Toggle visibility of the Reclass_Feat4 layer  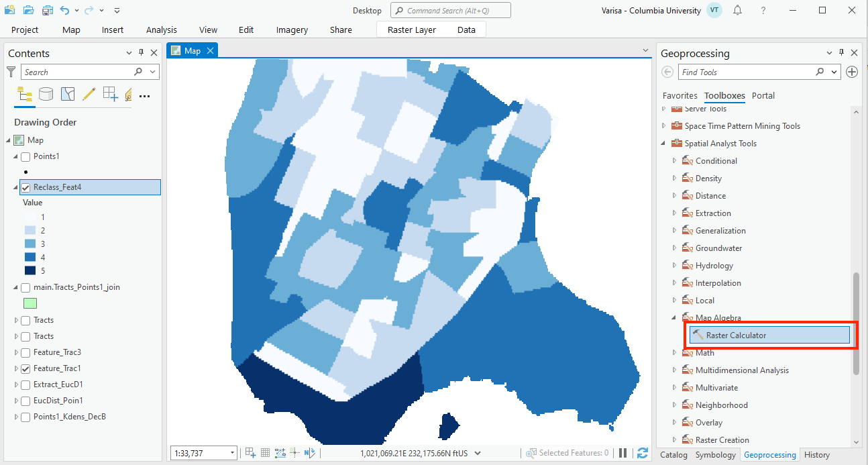pyautogui.click(x=25, y=187)
